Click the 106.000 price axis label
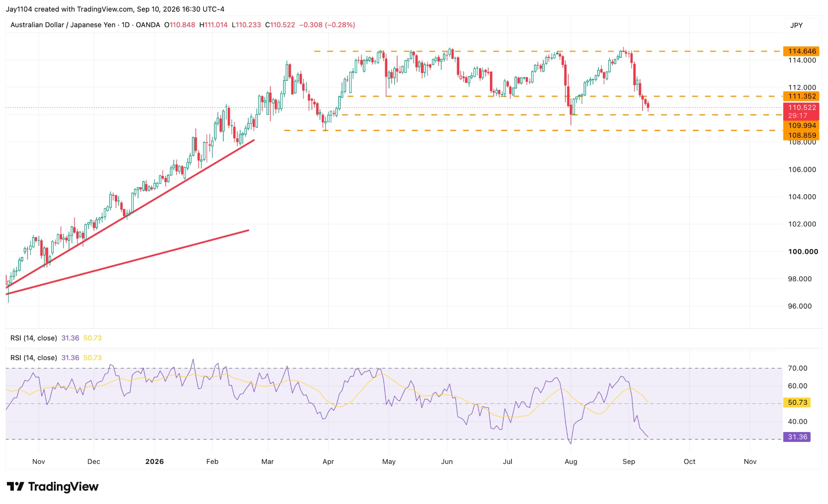Image resolution: width=828 pixels, height=504 pixels. [802, 169]
